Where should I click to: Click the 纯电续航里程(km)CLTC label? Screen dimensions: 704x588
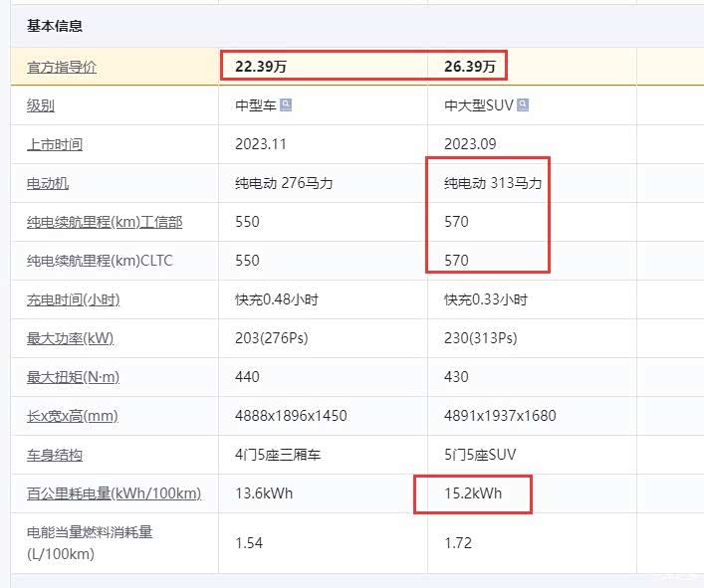pyautogui.click(x=100, y=261)
